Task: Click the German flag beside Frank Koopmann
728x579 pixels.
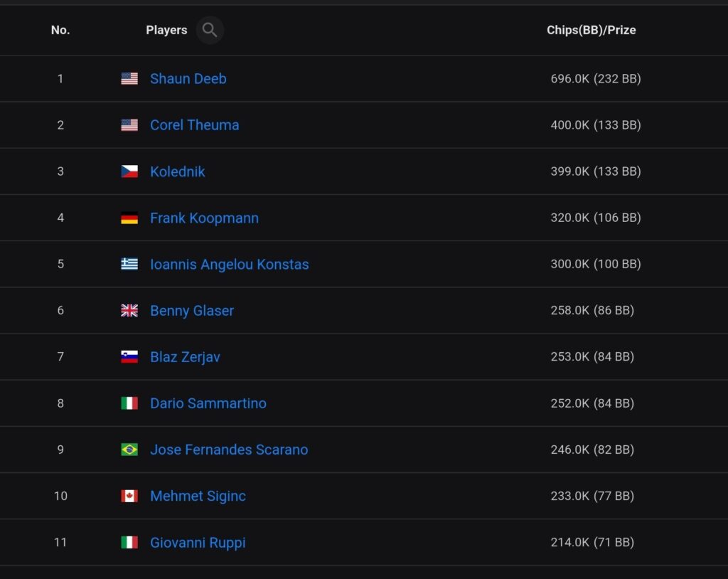Action: (x=129, y=218)
